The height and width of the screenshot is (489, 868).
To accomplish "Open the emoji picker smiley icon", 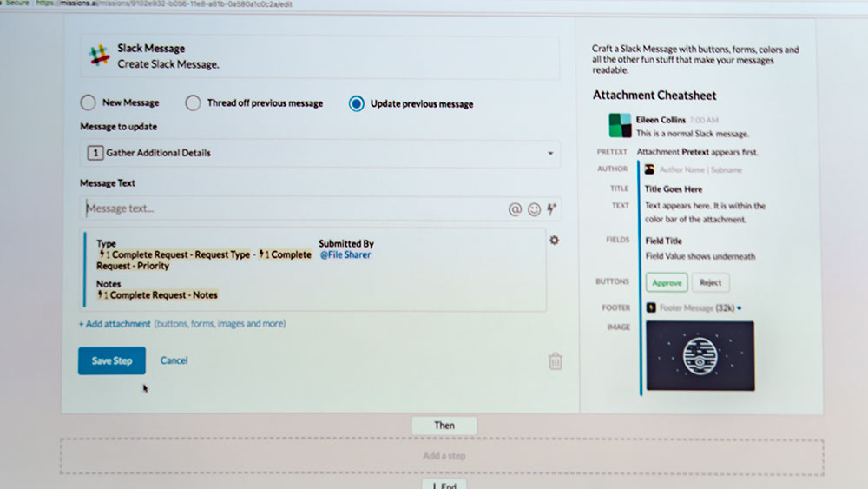I will [x=534, y=209].
